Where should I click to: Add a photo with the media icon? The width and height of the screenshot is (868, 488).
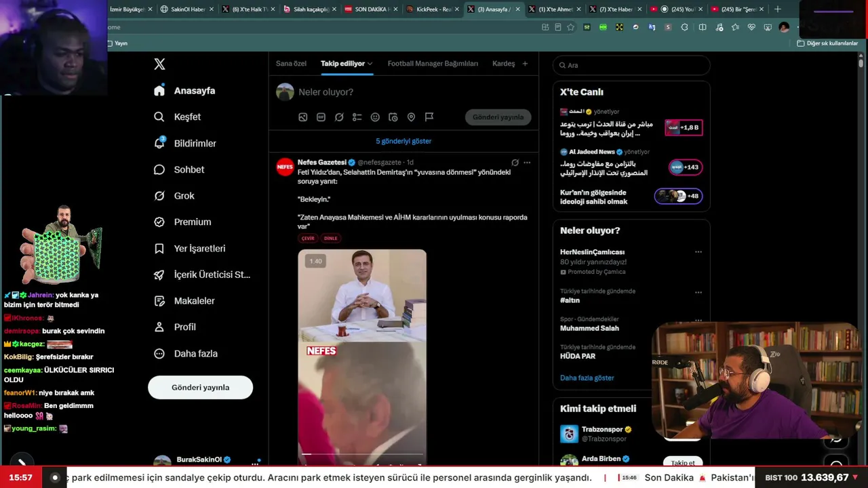(303, 117)
